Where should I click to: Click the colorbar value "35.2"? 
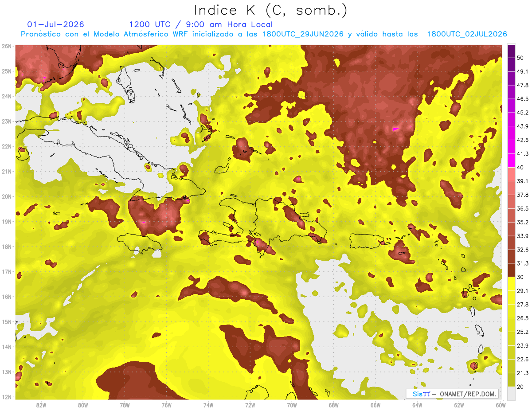(x=523, y=222)
